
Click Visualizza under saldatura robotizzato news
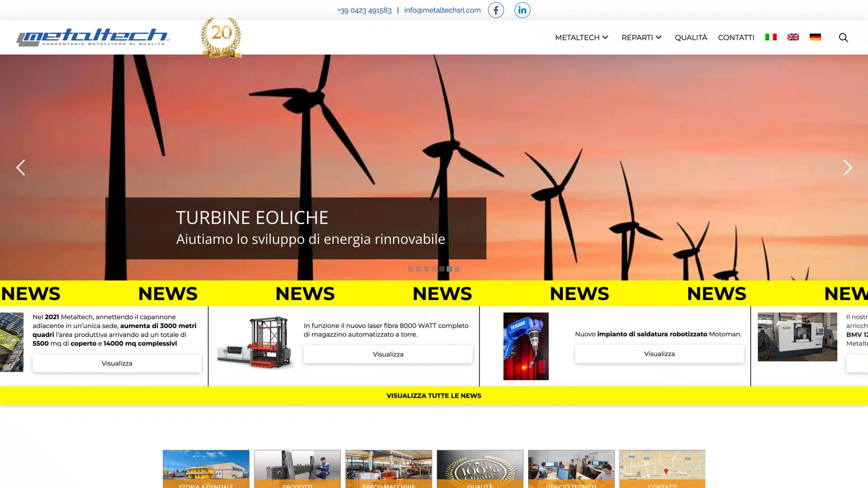tap(659, 354)
